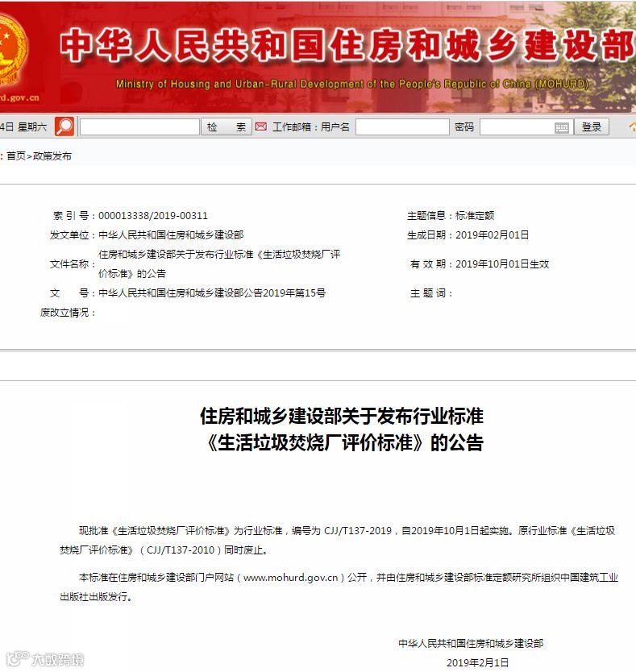Click the abolished code CJJ/T137-2010
The height and width of the screenshot is (672, 636).
[180, 550]
